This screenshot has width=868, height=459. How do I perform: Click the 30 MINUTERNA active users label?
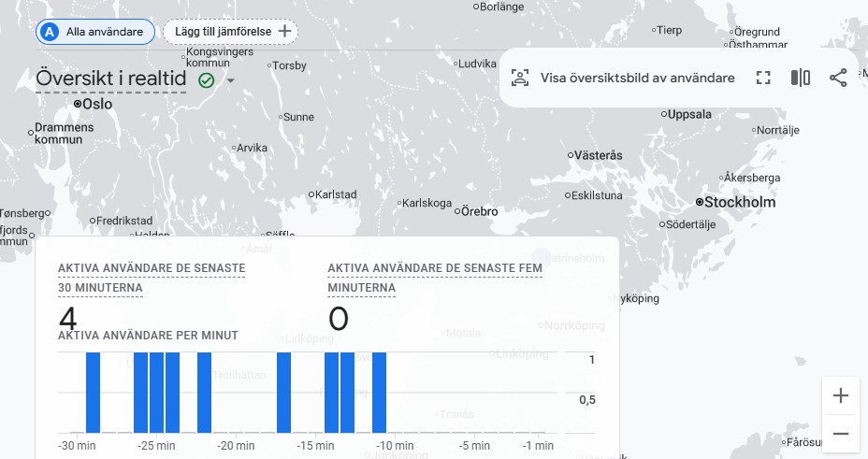100,288
